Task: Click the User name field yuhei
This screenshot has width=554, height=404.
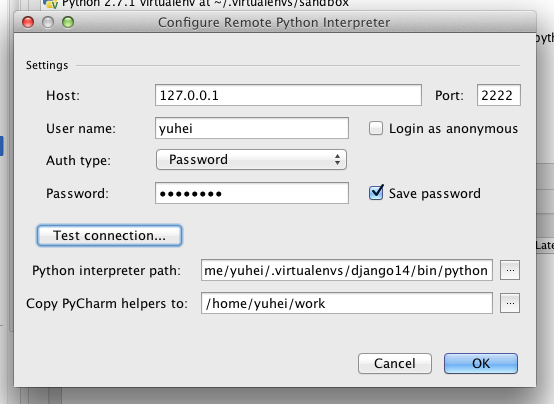Action: point(252,128)
